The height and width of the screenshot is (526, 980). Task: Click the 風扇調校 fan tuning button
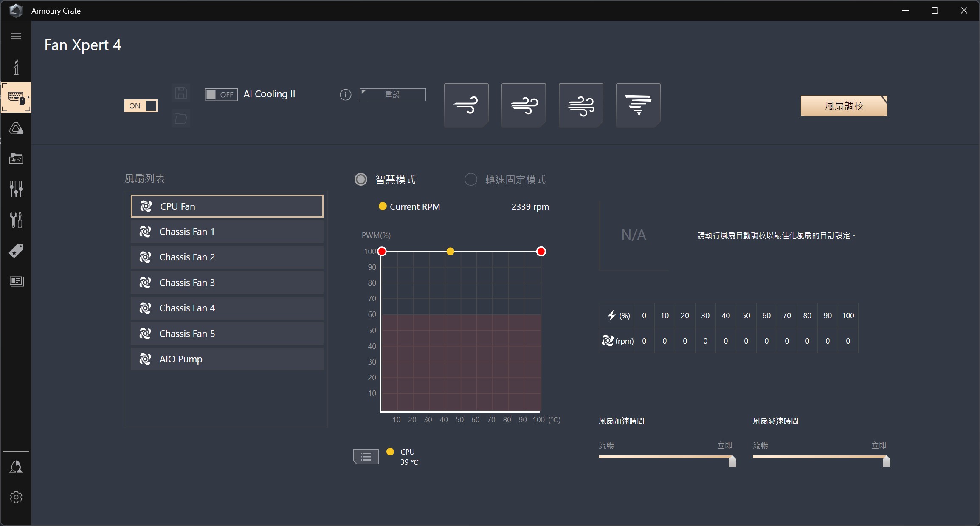(844, 106)
